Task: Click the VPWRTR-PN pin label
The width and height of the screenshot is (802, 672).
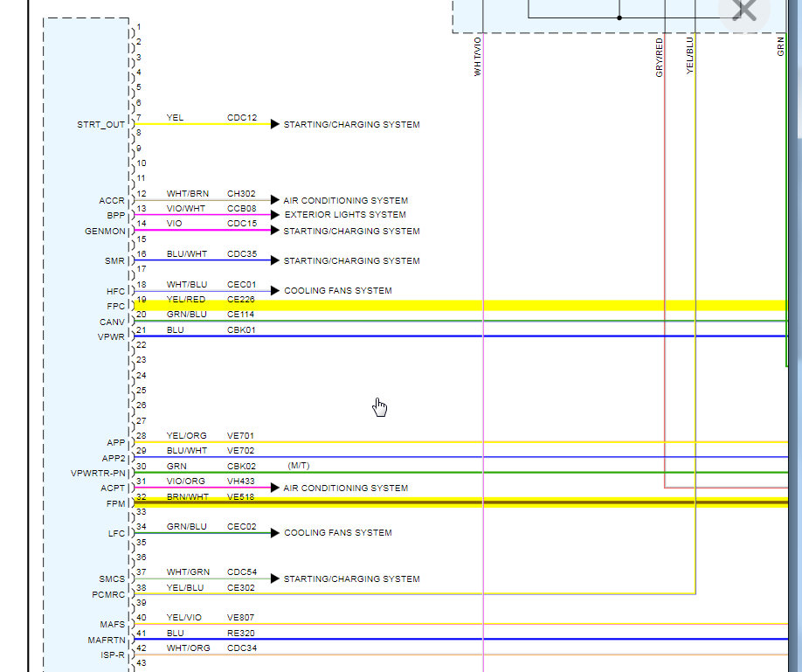Action: (x=98, y=473)
